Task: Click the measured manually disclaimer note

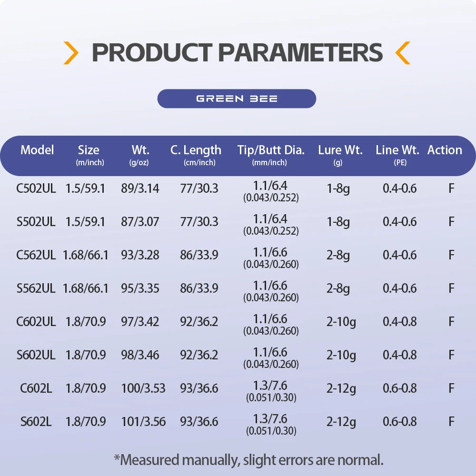Action: [248, 460]
